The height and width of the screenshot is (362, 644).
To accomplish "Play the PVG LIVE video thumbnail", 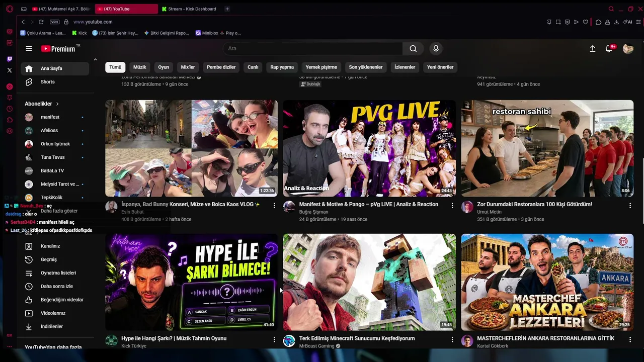I will point(369,148).
